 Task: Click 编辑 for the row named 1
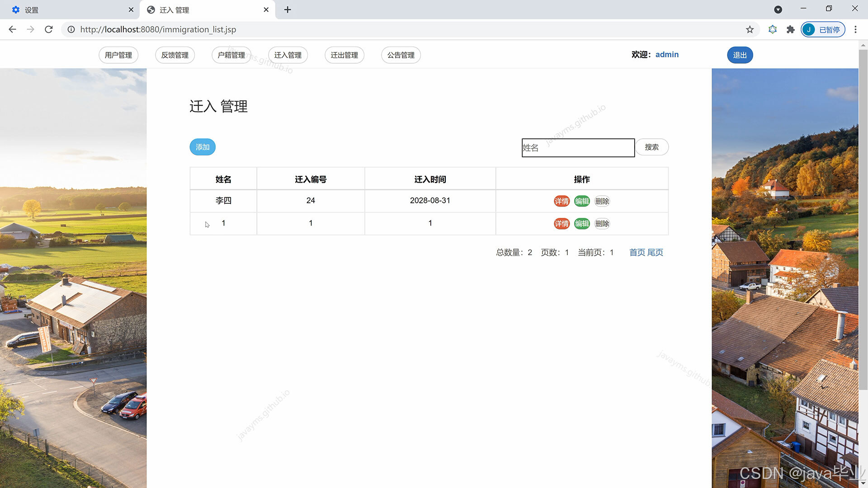point(582,224)
